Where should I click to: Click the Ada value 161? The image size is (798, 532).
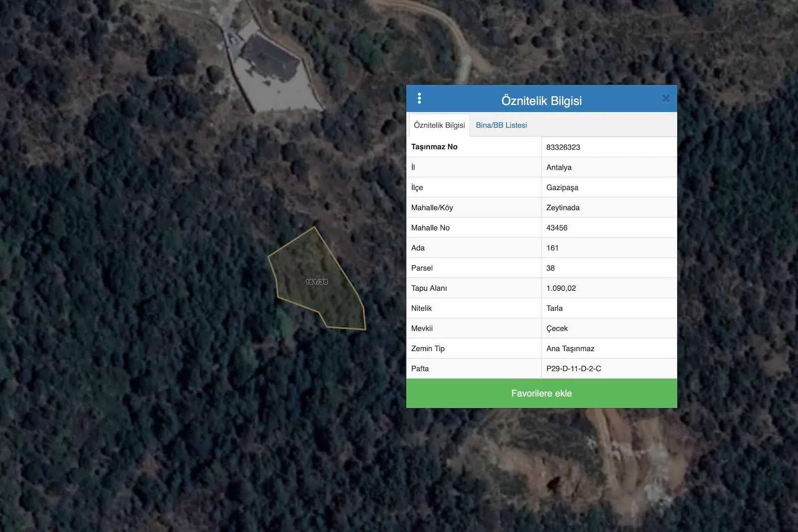552,248
